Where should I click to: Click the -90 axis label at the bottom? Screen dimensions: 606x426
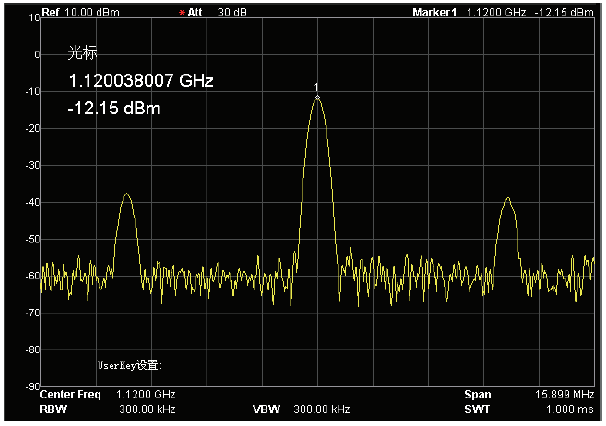point(33,386)
